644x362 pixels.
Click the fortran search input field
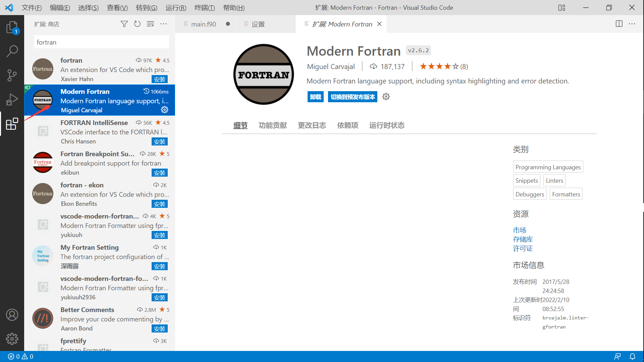click(x=101, y=42)
